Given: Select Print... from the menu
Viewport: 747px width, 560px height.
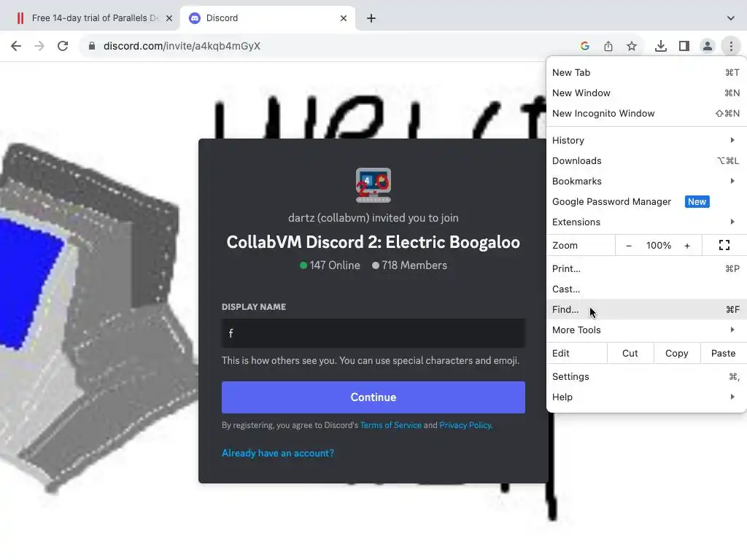Looking at the screenshot, I should click(x=646, y=268).
